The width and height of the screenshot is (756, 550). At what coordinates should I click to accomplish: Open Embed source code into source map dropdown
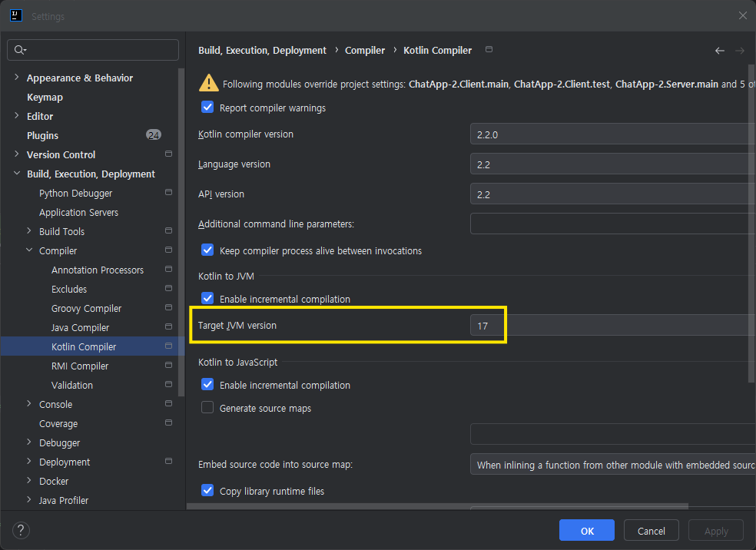pyautogui.click(x=612, y=464)
